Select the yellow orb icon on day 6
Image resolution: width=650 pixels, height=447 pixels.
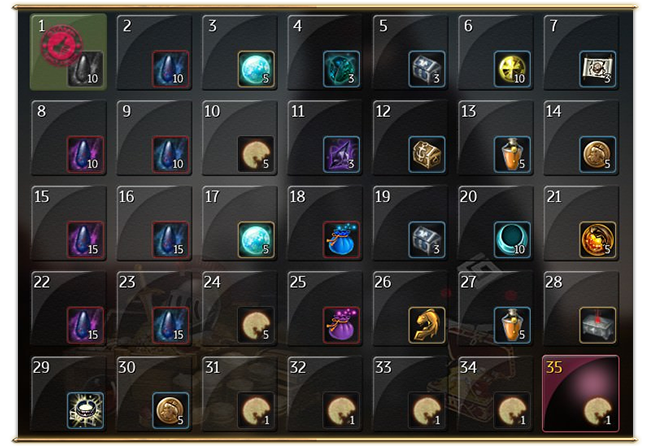512,69
